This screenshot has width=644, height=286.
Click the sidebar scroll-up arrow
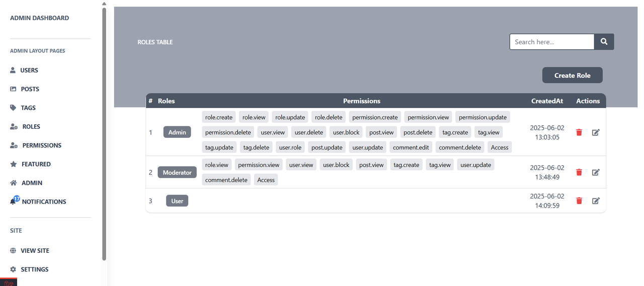click(x=104, y=3)
